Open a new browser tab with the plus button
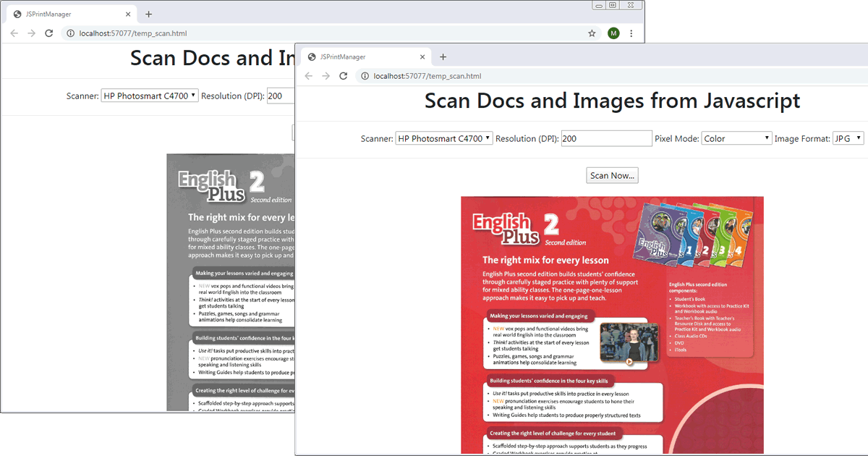The height and width of the screenshot is (456, 868). [443, 56]
